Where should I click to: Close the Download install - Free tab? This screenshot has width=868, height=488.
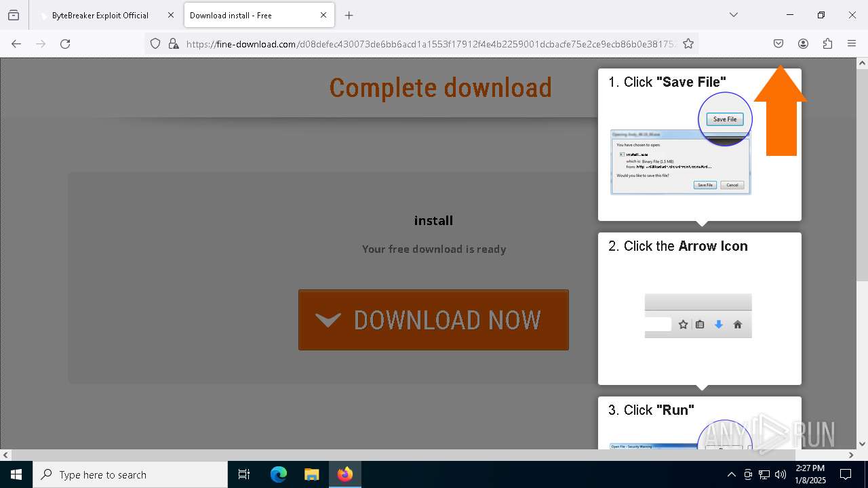323,15
